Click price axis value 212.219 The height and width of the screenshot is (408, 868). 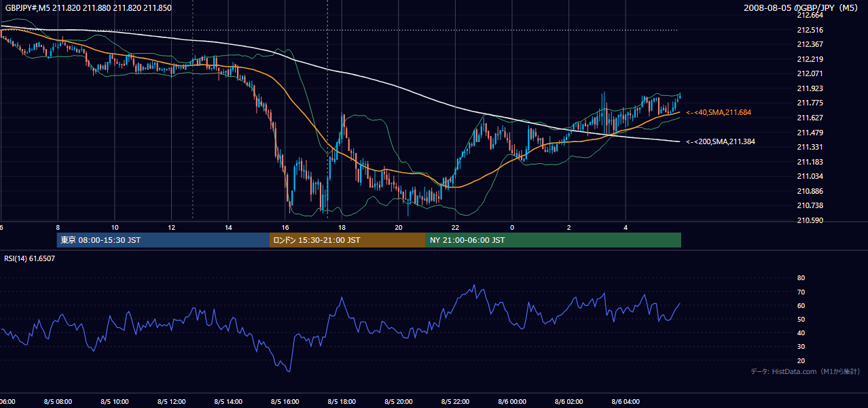[810, 59]
